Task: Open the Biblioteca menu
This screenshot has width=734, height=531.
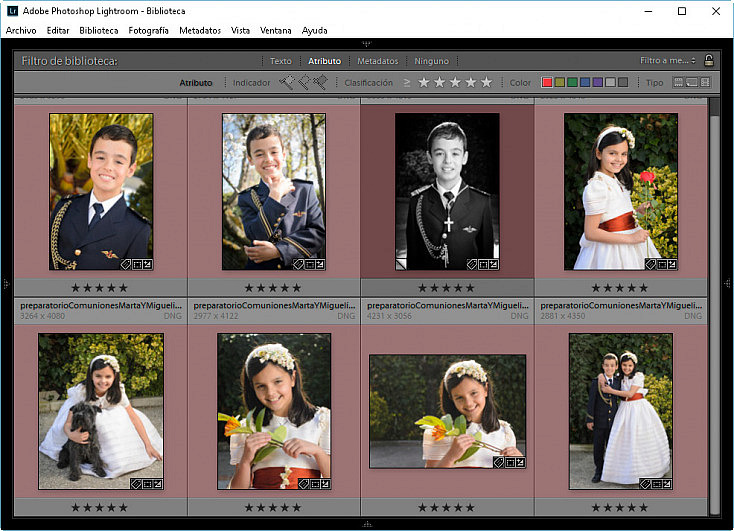Action: (99, 30)
